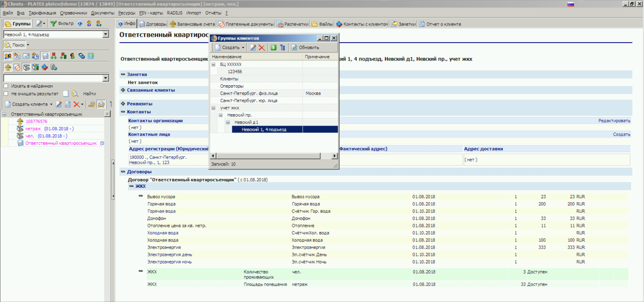The height and width of the screenshot is (302, 644).
Task: Switch to the Договоры tab
Action: pyautogui.click(x=153, y=24)
